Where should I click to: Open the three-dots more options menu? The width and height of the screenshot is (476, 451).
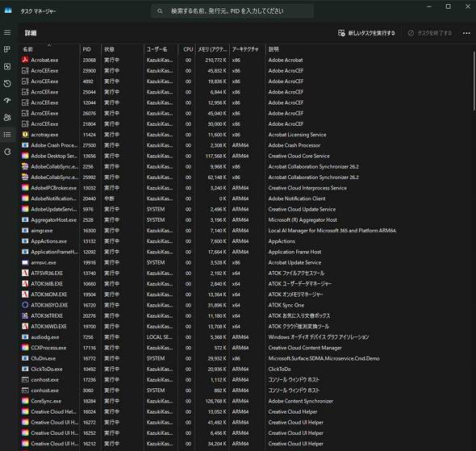coord(466,33)
